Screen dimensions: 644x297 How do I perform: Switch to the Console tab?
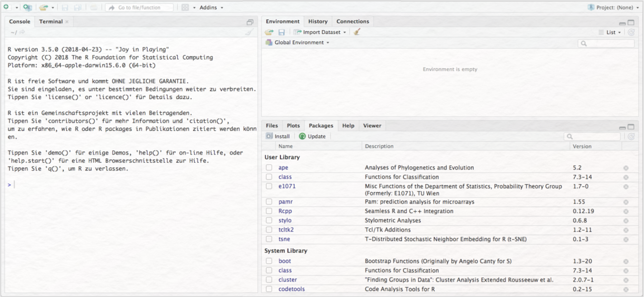[20, 22]
